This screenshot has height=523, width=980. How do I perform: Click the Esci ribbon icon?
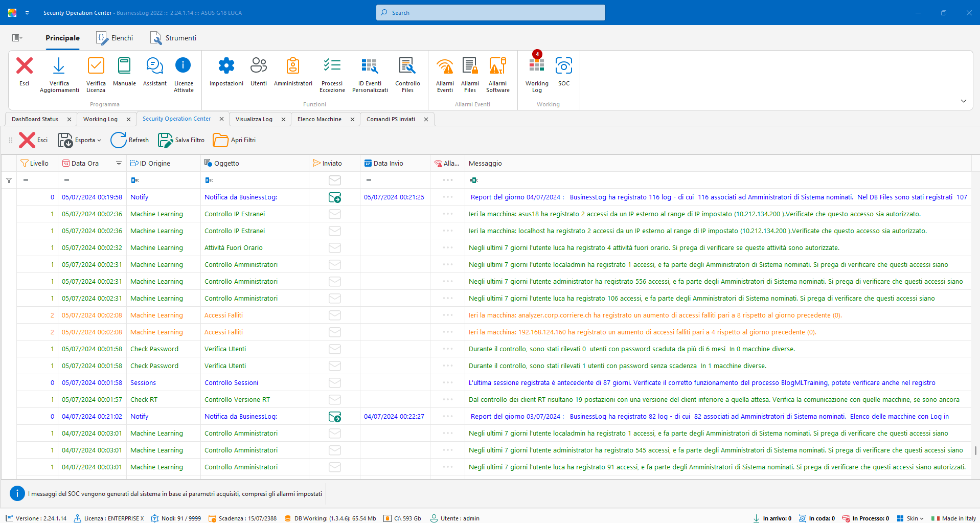(x=25, y=71)
